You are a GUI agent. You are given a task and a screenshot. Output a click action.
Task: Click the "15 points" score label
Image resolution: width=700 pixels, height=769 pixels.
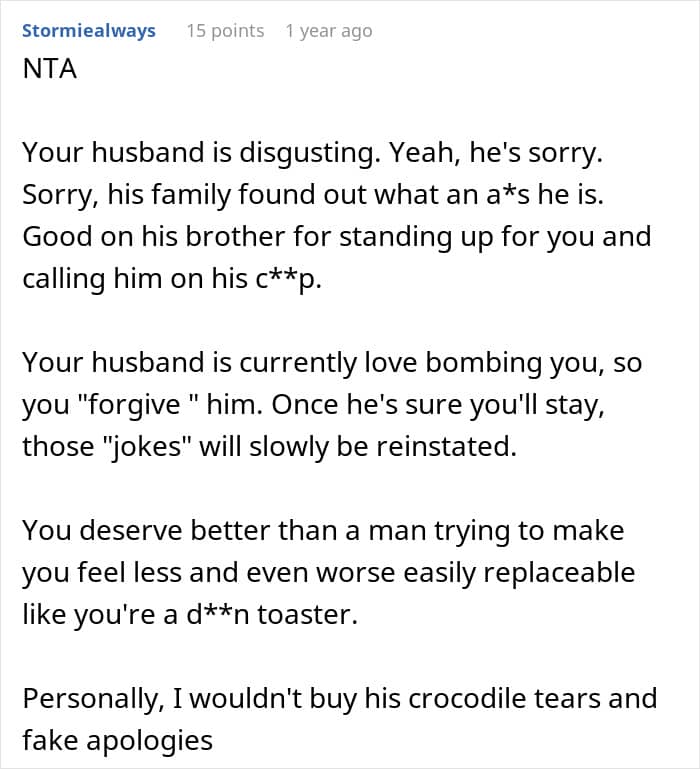225,30
